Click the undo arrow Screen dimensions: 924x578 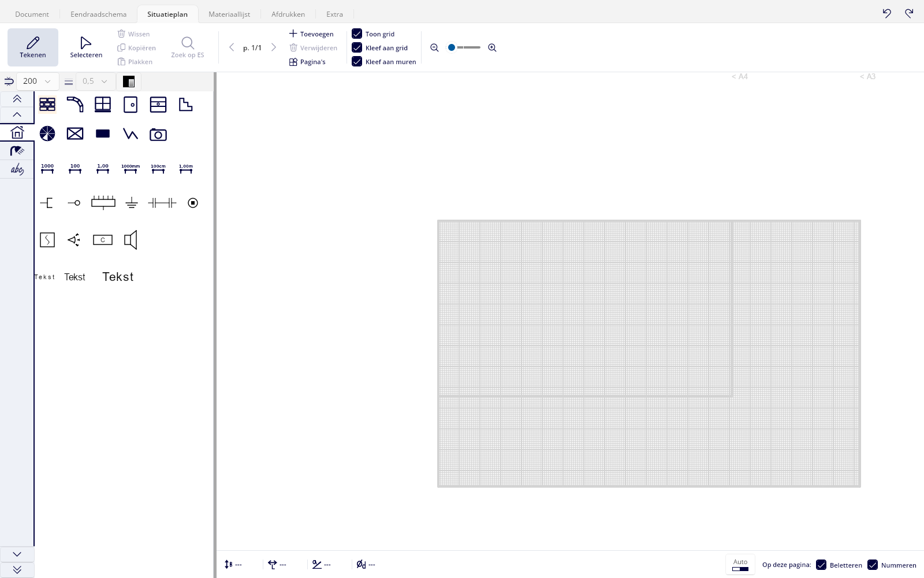point(887,13)
